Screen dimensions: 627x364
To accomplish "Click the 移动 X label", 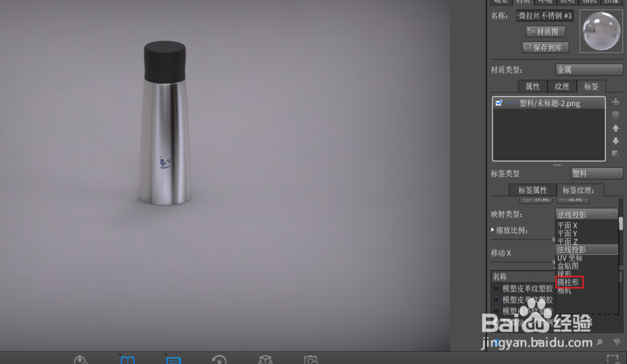I will (501, 253).
